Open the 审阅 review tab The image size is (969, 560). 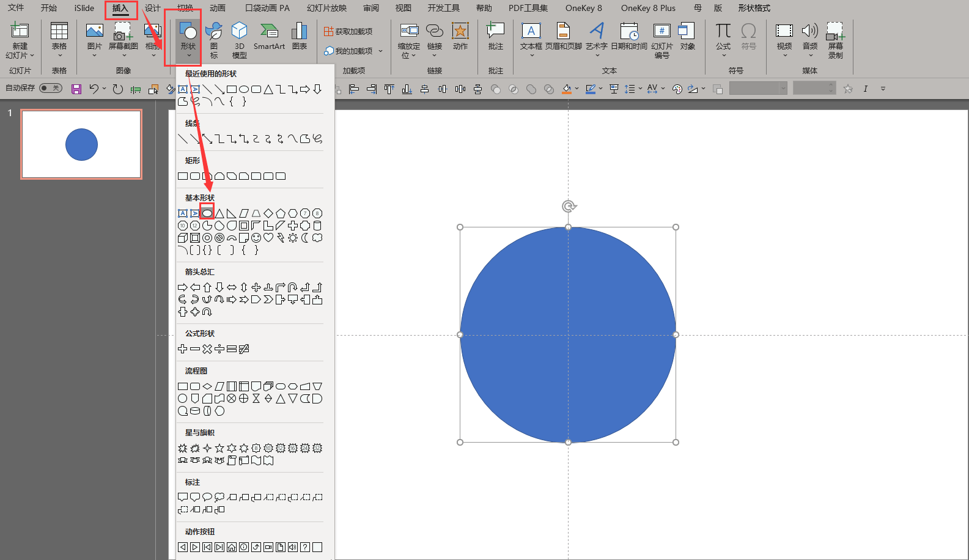pos(371,8)
